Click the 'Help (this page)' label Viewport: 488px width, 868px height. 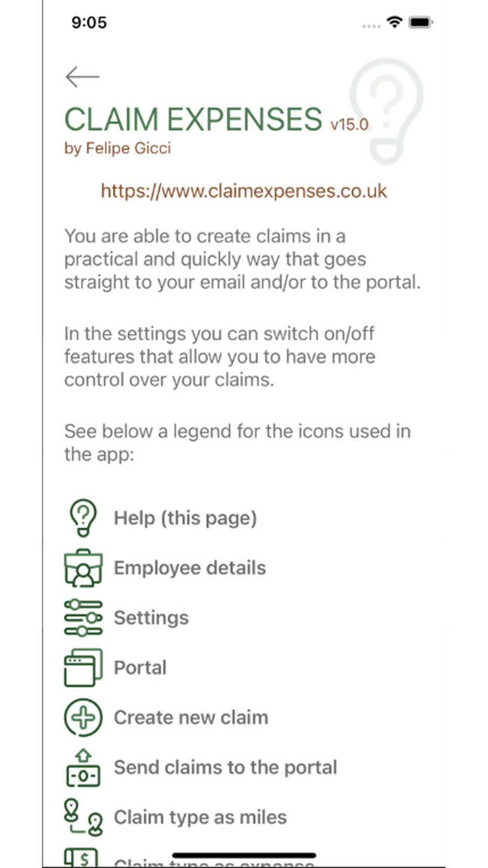pos(185,518)
